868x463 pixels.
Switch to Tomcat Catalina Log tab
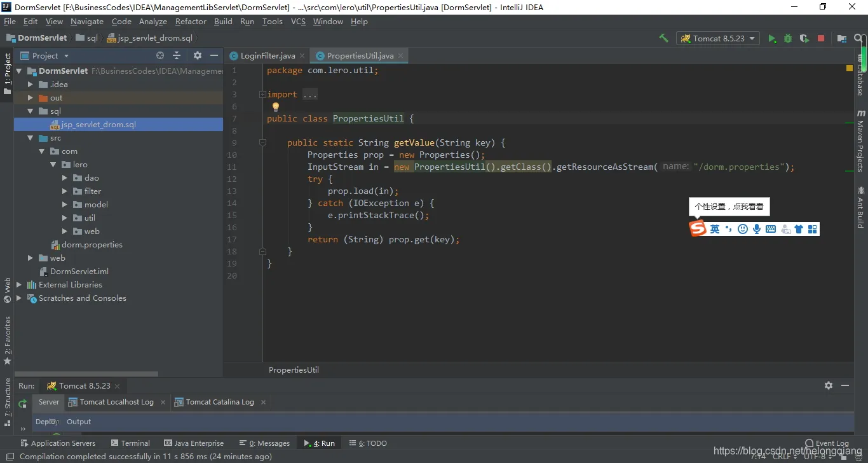(220, 402)
